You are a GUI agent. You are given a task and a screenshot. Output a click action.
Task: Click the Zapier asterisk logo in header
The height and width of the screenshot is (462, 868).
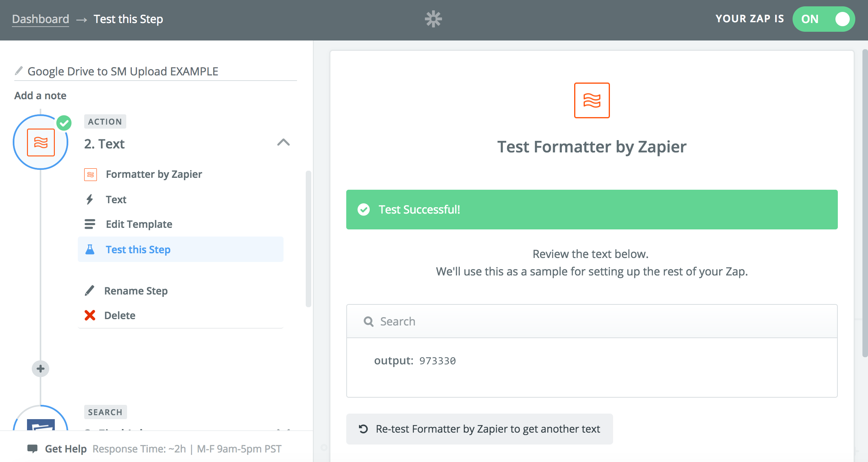[433, 19]
